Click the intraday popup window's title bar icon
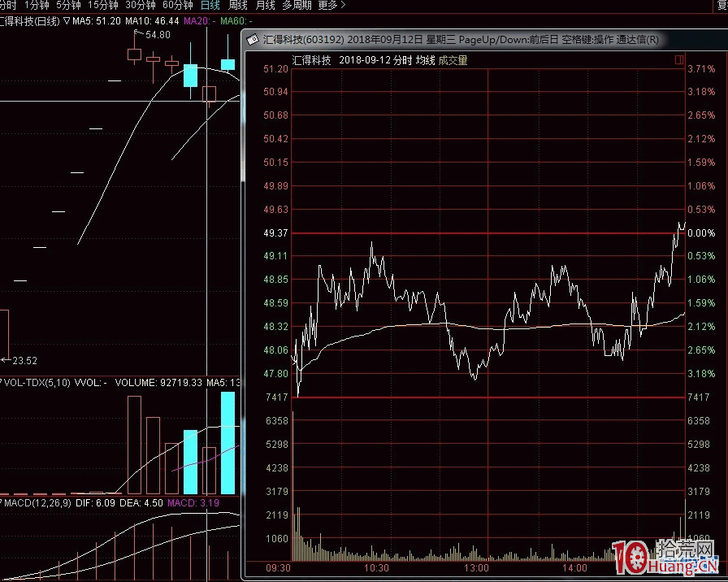The height and width of the screenshot is (582, 728). point(253,39)
